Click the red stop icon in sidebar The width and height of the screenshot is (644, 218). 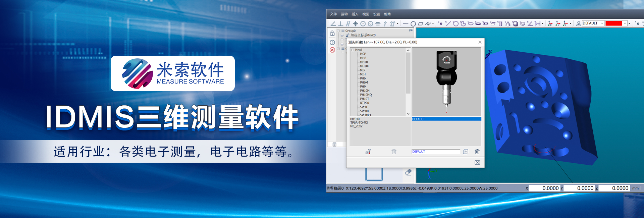(x=332, y=50)
